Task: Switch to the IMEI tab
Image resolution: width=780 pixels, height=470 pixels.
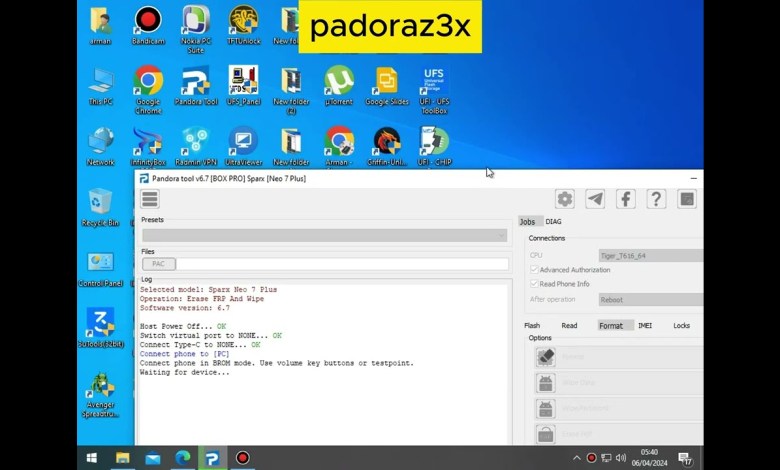Action: click(x=645, y=325)
